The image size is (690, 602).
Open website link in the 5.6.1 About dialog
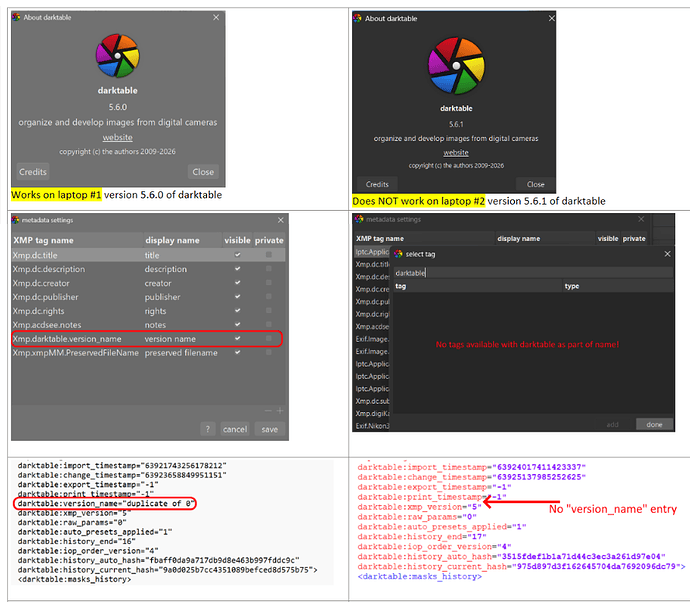(456, 153)
